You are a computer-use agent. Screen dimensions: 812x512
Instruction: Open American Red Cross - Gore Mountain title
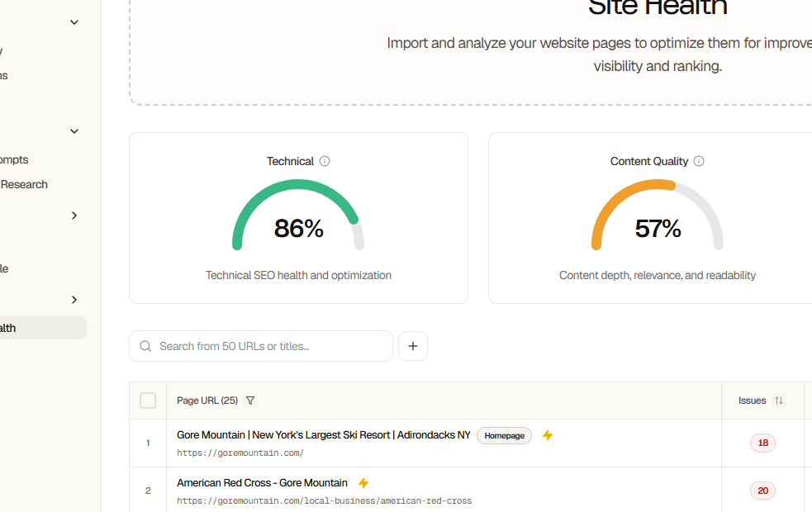coord(262,482)
